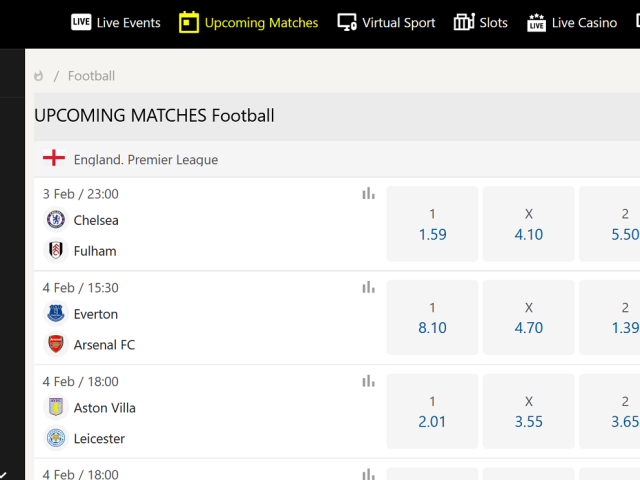640x480 pixels.
Task: Open statistics icon for Everton vs Arsenal
Action: tap(368, 287)
